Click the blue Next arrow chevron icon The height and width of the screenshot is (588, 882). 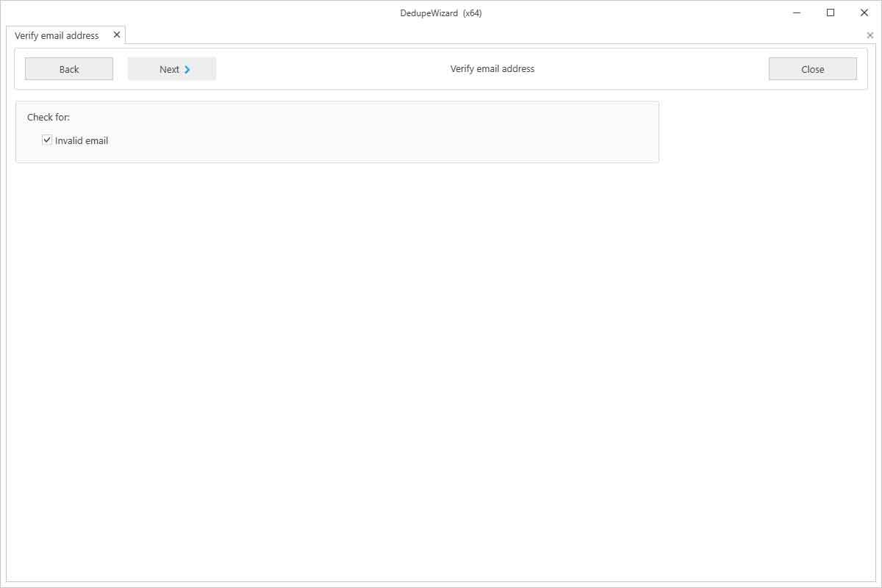click(189, 68)
